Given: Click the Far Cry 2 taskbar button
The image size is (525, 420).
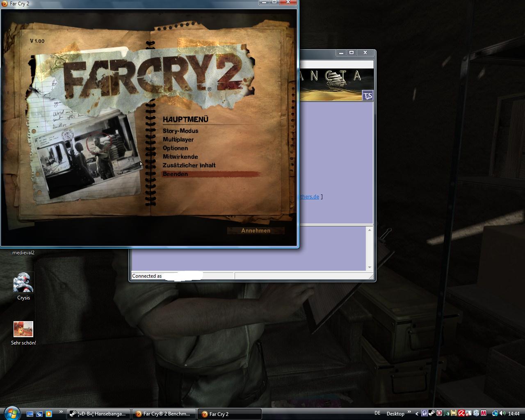Looking at the screenshot, I should pos(230,414).
